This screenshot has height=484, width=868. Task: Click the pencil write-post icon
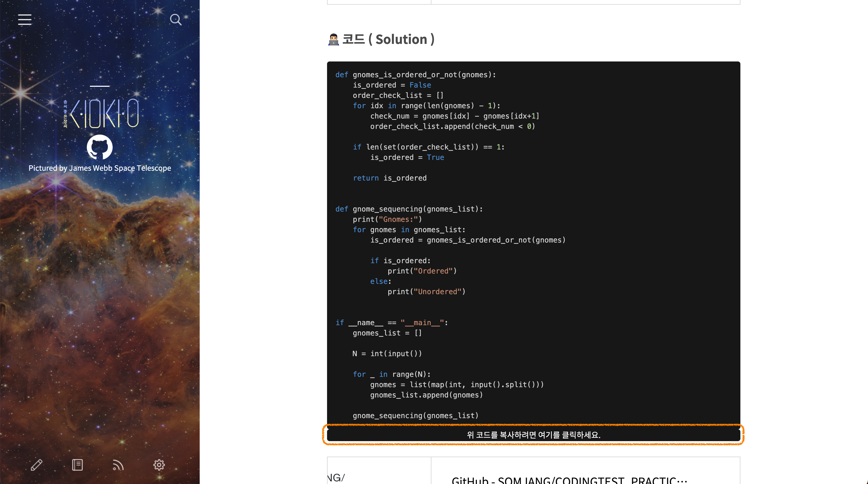pyautogui.click(x=36, y=465)
